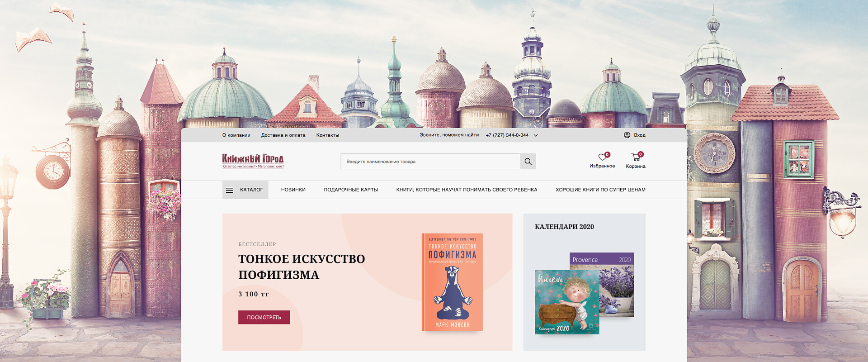The image size is (868, 362).
Task: Click the Посмотреть button
Action: tap(264, 317)
